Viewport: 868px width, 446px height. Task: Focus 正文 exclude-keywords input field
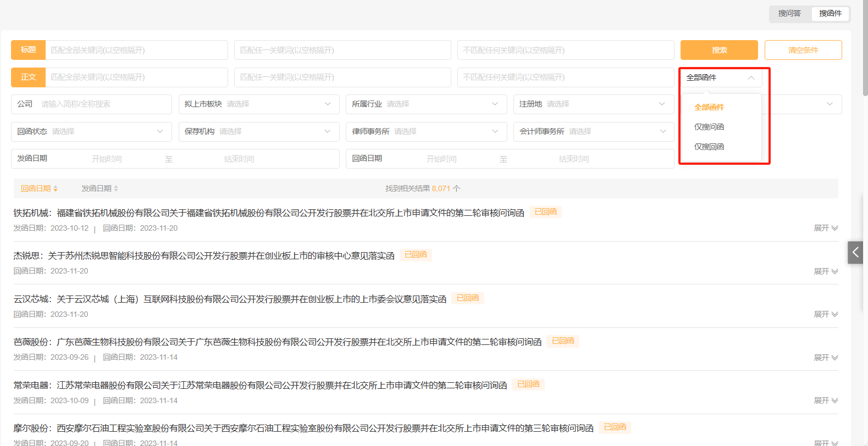pos(566,77)
